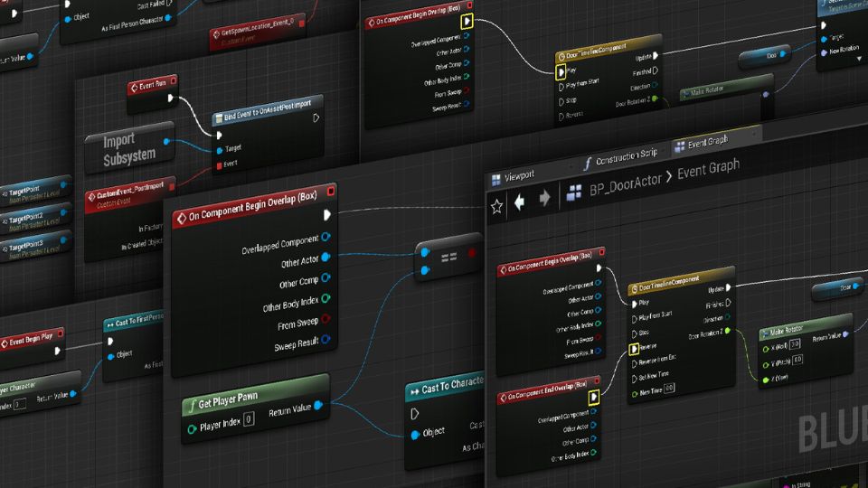Expand the breadcrumb chevron after BP_DoorActor
Viewport: 868px width, 488px height.
[x=668, y=174]
